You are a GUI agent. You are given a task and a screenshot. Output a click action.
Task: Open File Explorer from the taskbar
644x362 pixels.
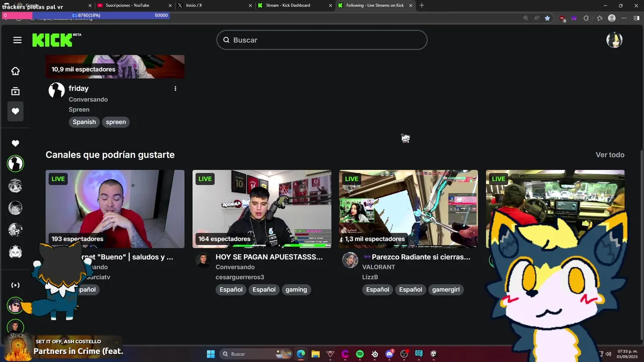(315, 354)
